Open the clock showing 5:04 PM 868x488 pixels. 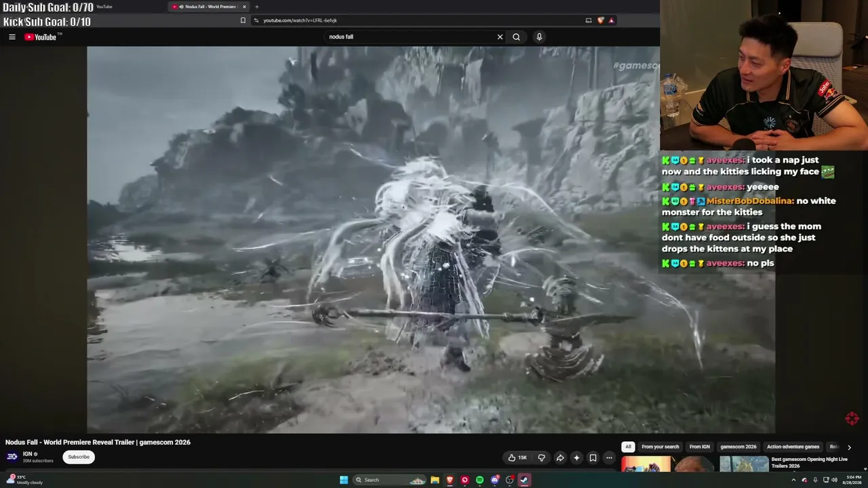(x=850, y=480)
